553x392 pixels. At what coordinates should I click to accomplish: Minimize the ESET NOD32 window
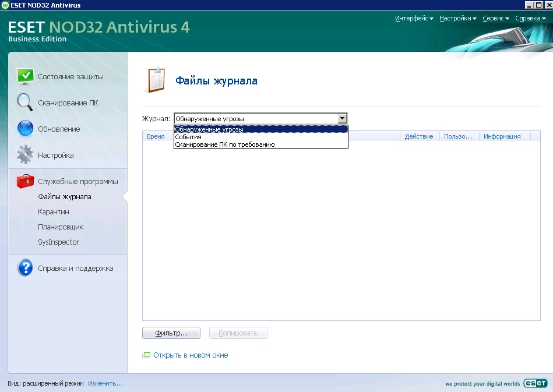pyautogui.click(x=529, y=5)
